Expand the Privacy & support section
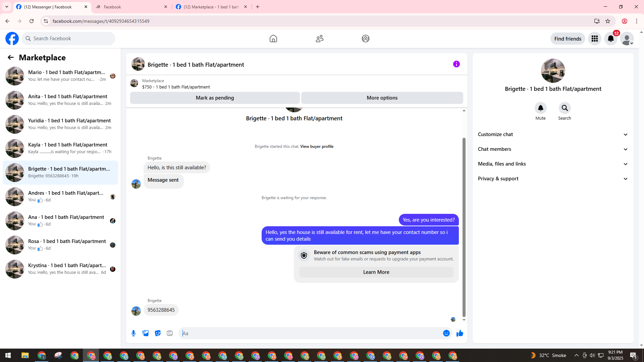The height and width of the screenshot is (362, 644). [x=553, y=179]
